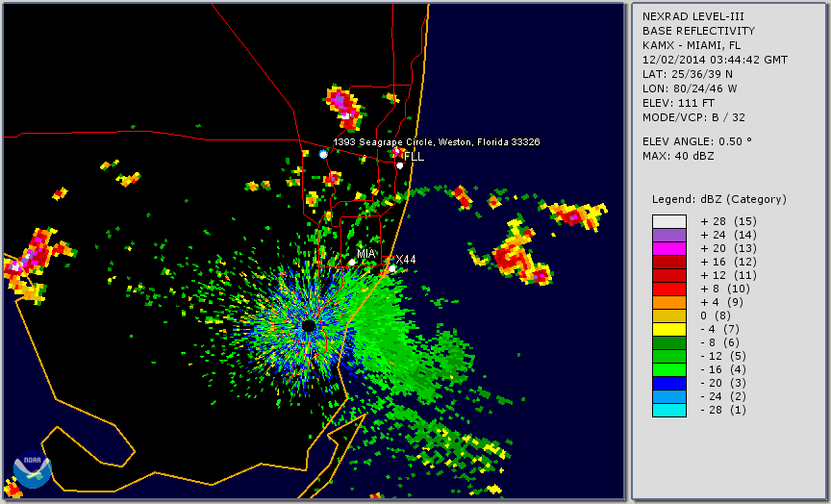This screenshot has height=504, width=831.
Task: Click the -20 (3) blue legend swatch
Action: point(668,383)
